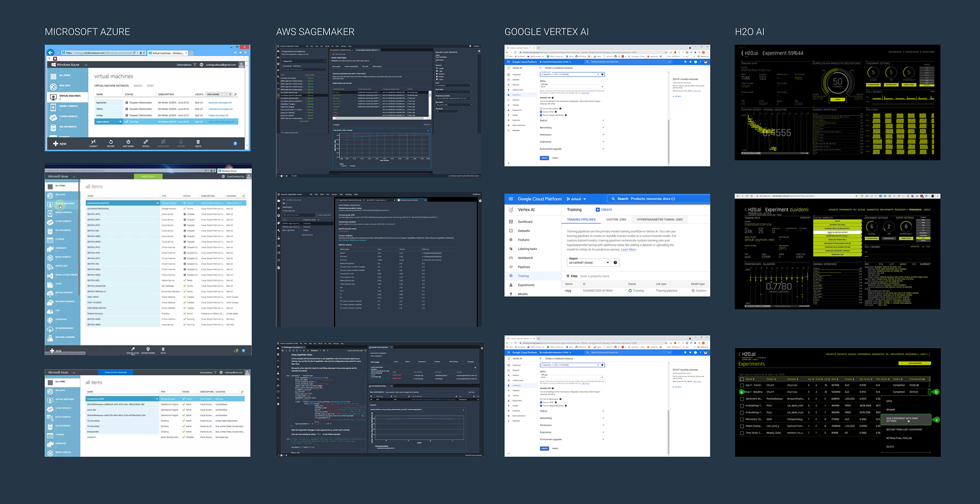Screen dimensions: 980x504
Task: Click the CREATE button on Vertex AI Training page
Action: click(604, 210)
